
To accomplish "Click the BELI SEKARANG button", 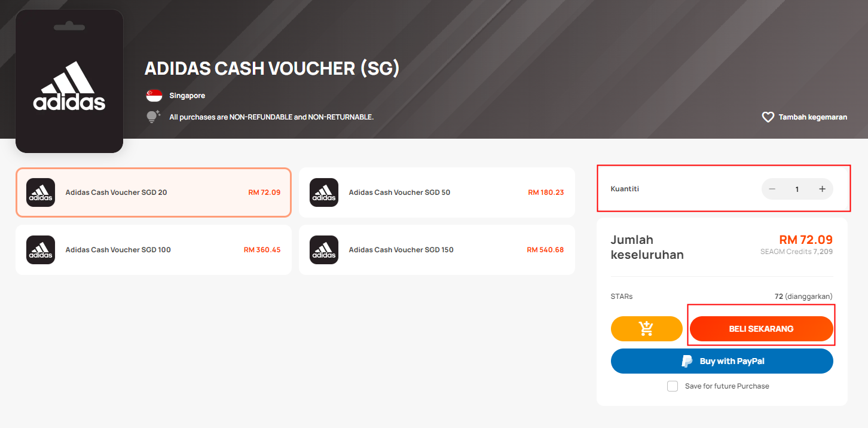I will tap(761, 329).
